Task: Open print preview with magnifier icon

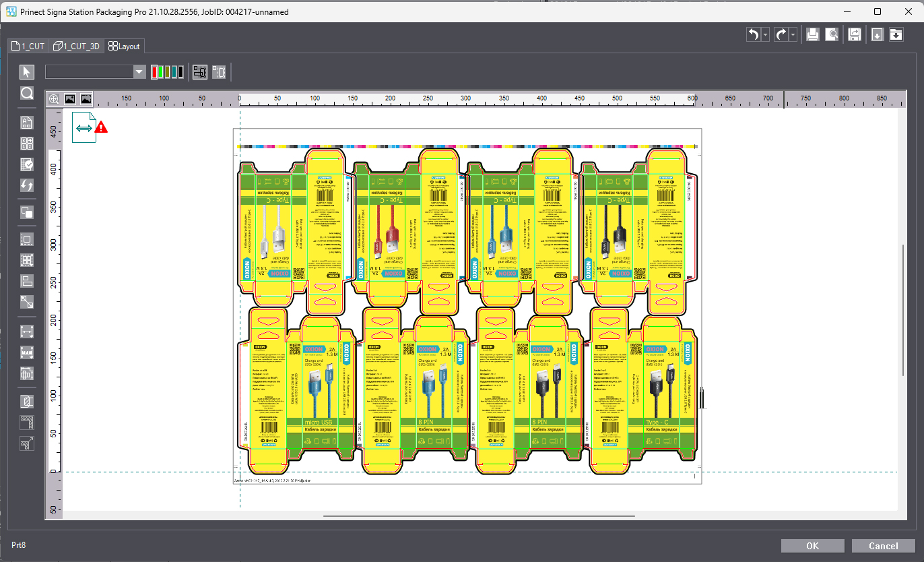Action: [x=833, y=34]
